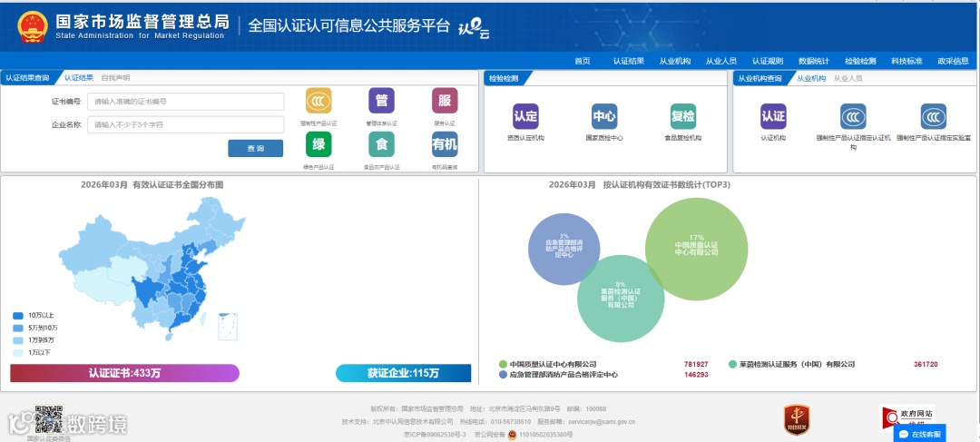
Task: Toggle the 1万以下 map legend swatch
Action: [18, 352]
